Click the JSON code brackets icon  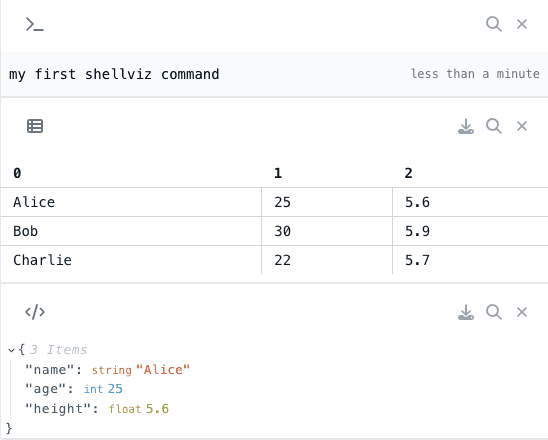pos(35,312)
